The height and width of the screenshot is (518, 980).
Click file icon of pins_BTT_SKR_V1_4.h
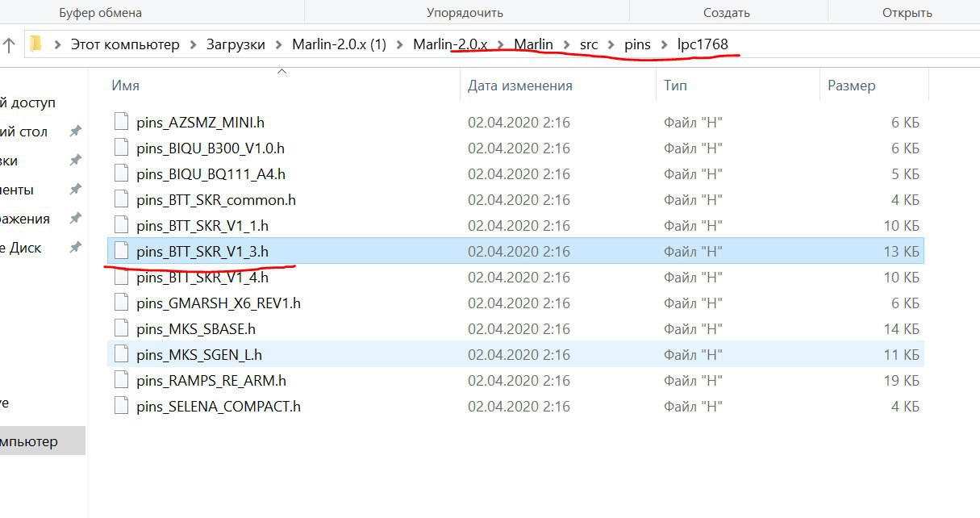click(x=121, y=278)
